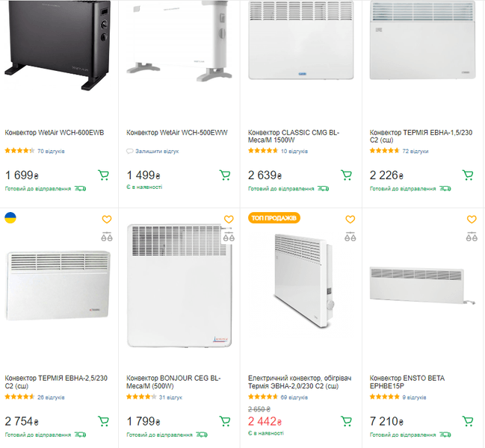The image size is (485, 448).
Task: Add ТЕРМІЯ ЕВНА-2,5/230 to compare list
Action: (106, 237)
